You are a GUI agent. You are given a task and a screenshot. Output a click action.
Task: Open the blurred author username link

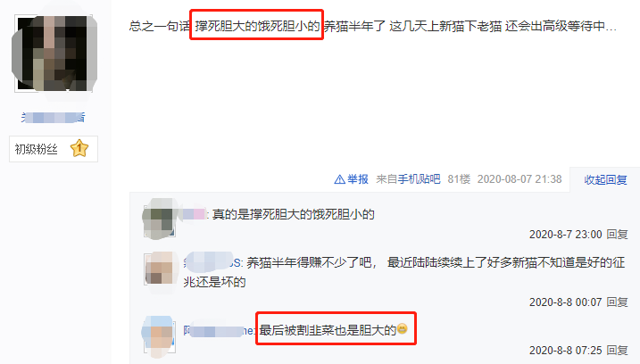[x=54, y=118]
